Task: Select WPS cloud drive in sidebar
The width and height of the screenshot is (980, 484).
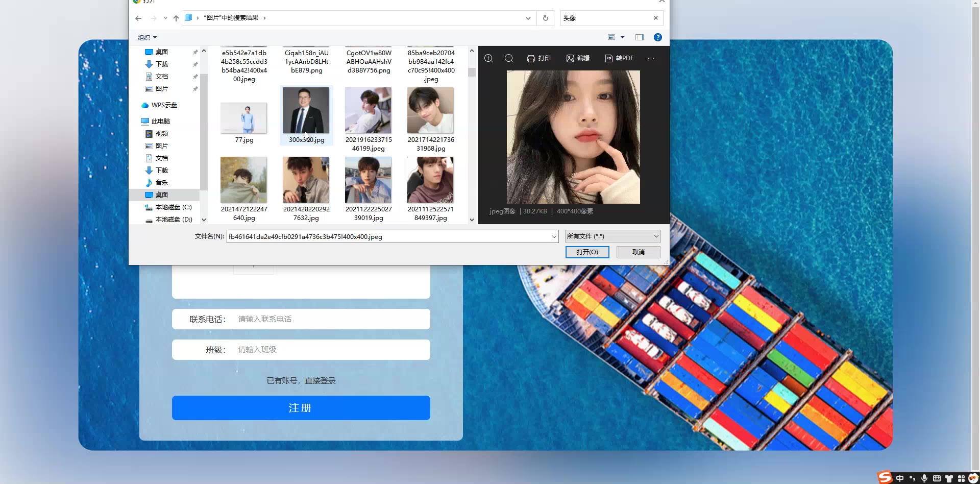Action: point(164,105)
